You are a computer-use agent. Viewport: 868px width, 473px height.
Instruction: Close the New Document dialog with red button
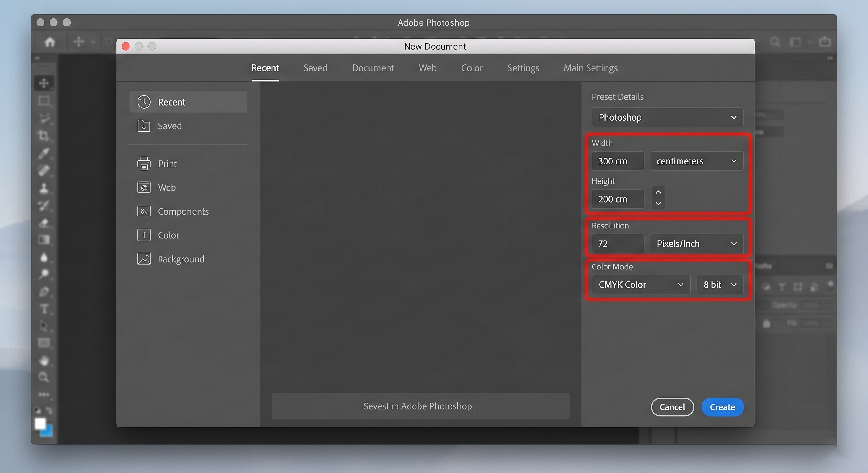click(126, 46)
